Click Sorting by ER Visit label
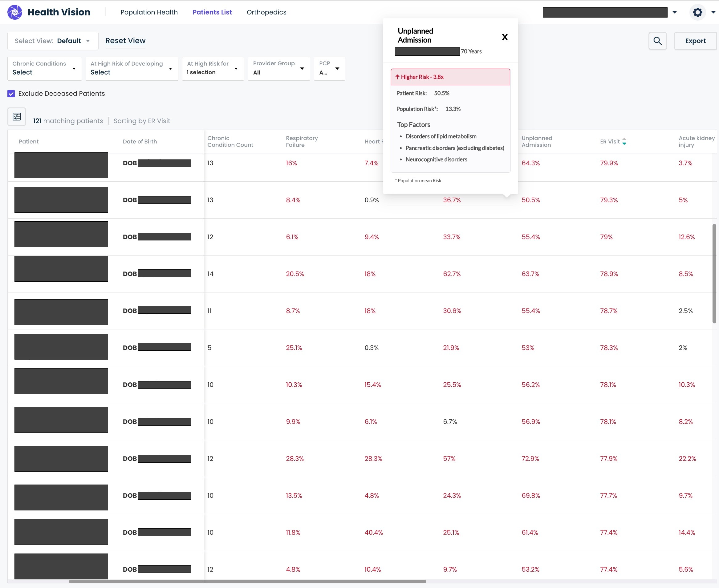The width and height of the screenshot is (719, 588). click(x=142, y=121)
